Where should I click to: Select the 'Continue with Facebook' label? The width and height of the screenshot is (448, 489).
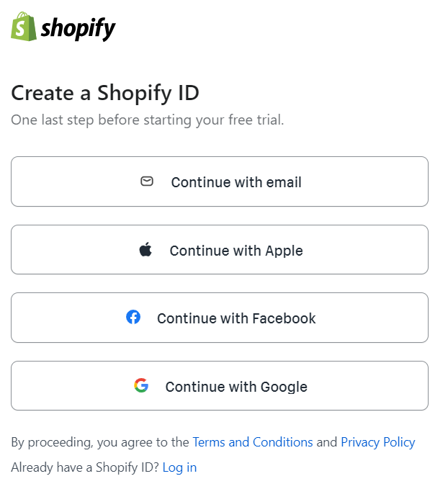tap(236, 318)
